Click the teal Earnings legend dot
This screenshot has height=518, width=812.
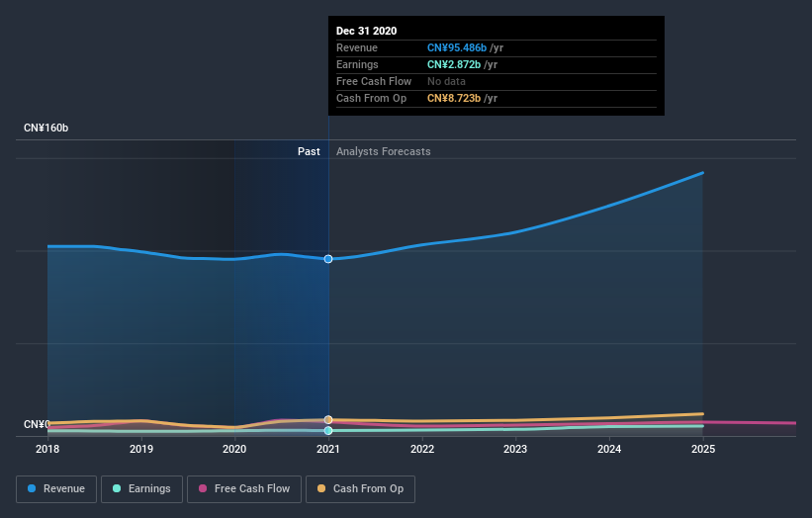point(117,488)
